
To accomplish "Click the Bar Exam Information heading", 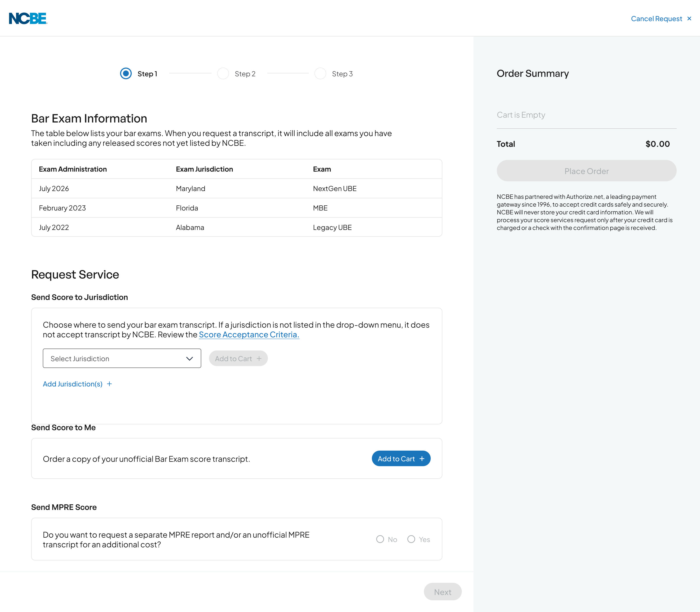I will (x=89, y=119).
